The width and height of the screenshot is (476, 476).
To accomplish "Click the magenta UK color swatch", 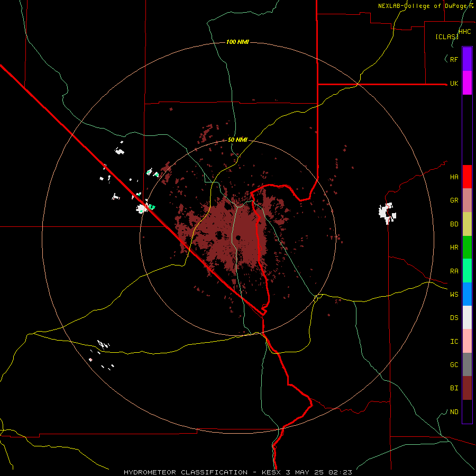I will 467,83.
